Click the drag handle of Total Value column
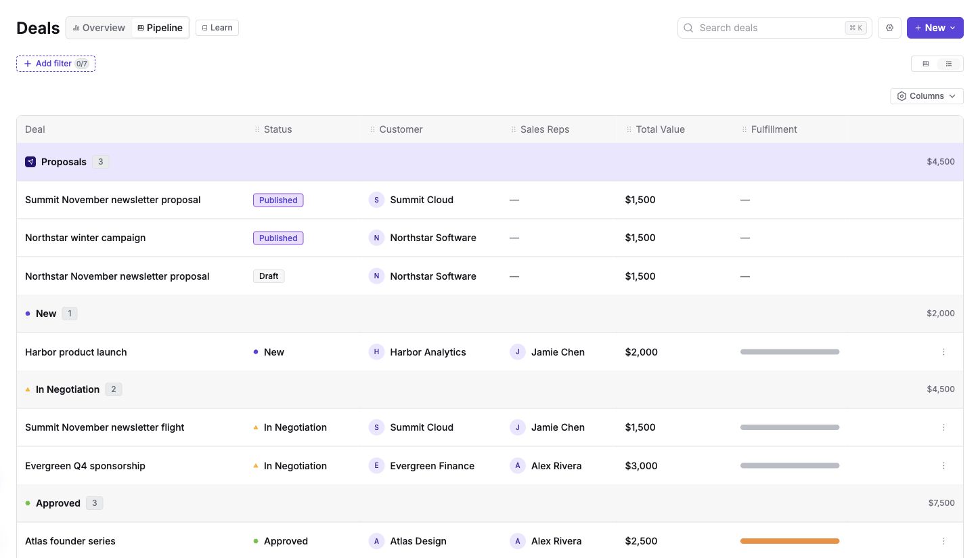 629,129
